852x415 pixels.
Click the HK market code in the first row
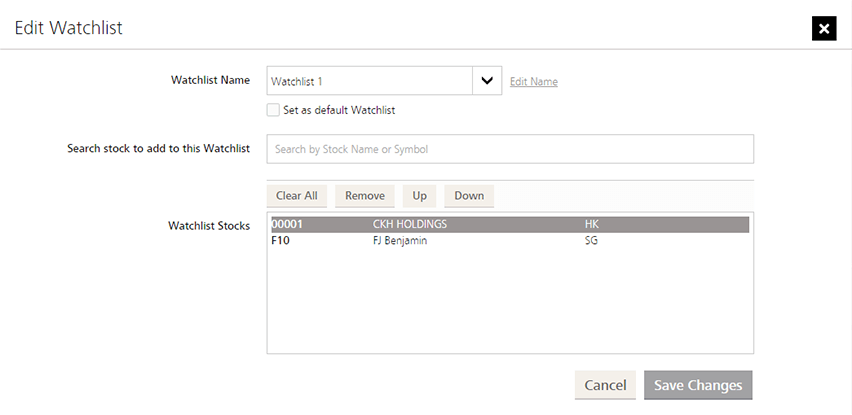pyautogui.click(x=591, y=225)
